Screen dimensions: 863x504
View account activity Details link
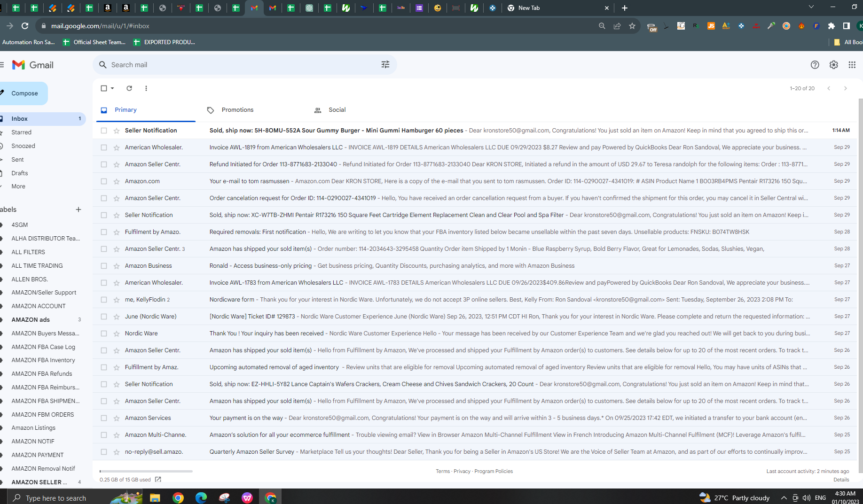[841, 480]
